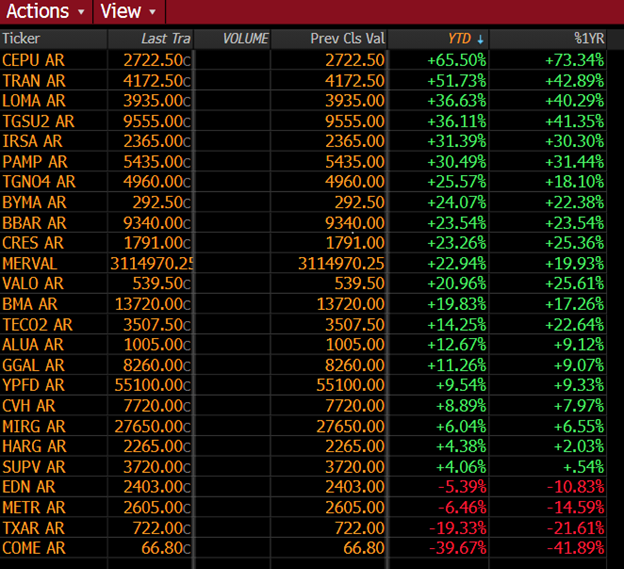
Task: Click COME YTD value -39.67%
Action: (458, 548)
